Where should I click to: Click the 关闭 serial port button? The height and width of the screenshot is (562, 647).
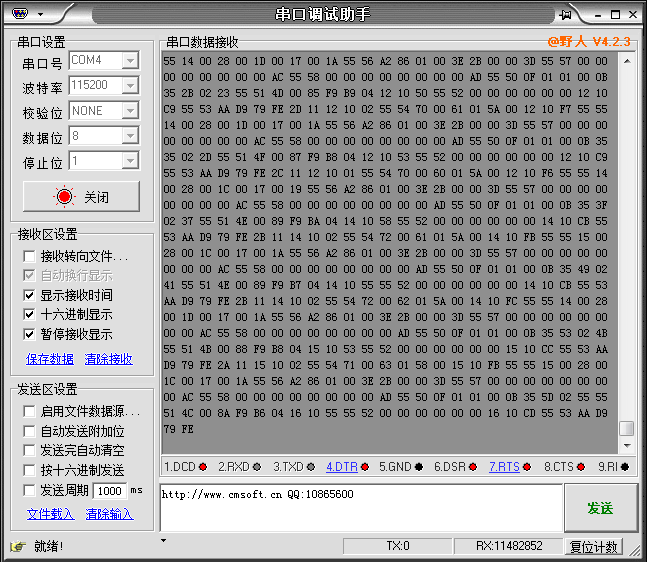tap(81, 196)
